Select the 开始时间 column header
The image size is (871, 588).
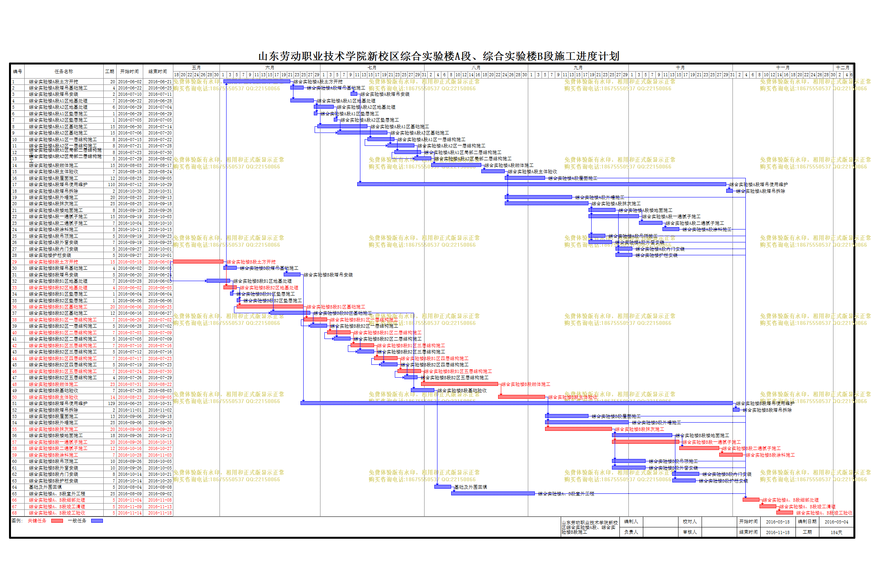click(130, 72)
